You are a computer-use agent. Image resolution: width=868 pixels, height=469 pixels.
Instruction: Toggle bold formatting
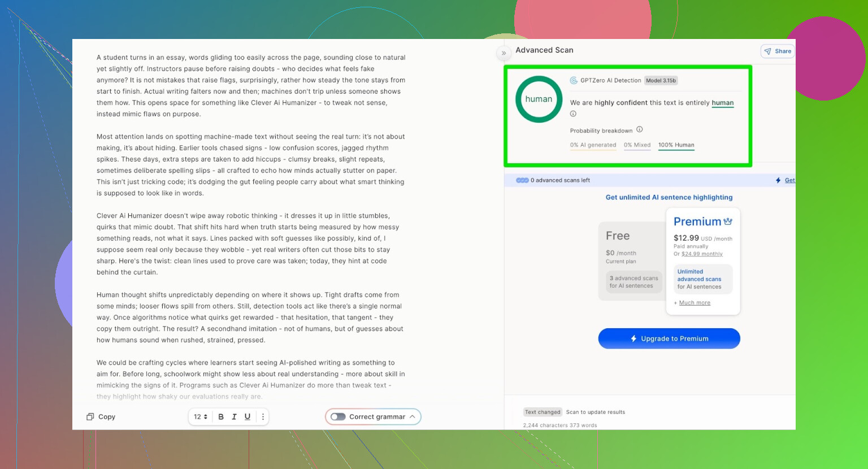(x=221, y=417)
